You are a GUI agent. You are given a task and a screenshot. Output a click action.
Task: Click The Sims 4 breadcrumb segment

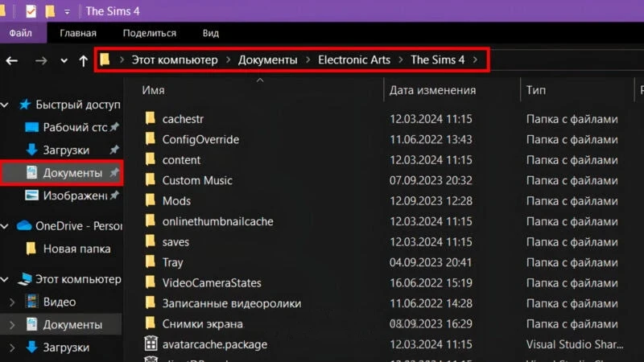pos(438,60)
